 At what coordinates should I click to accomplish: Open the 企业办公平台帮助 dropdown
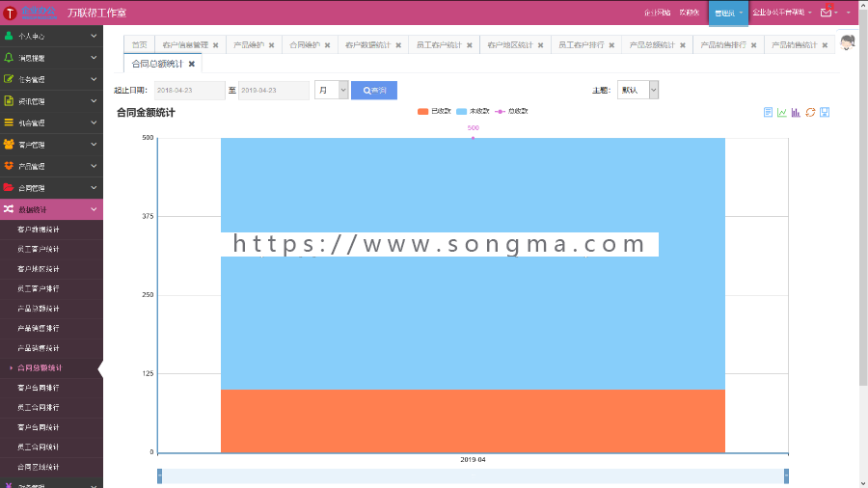tap(781, 13)
